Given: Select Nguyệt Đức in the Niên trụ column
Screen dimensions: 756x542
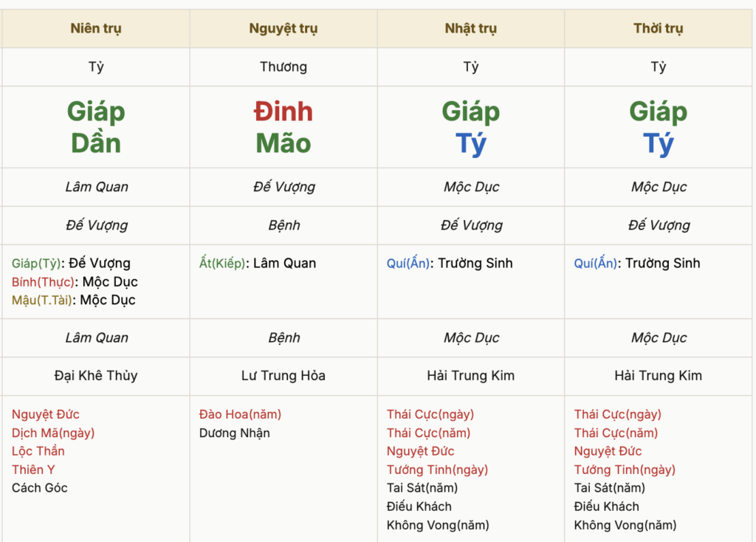Looking at the screenshot, I should (x=46, y=414).
